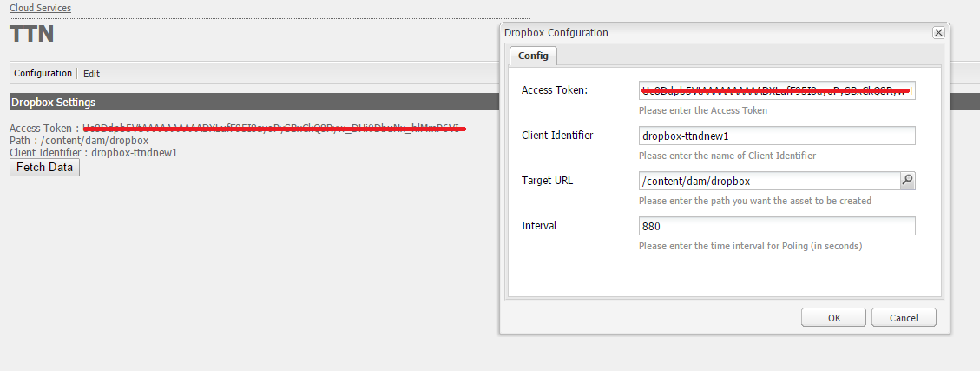The width and height of the screenshot is (980, 371).
Task: Click the Client Identifier label in the dialog
Action: coord(557,136)
